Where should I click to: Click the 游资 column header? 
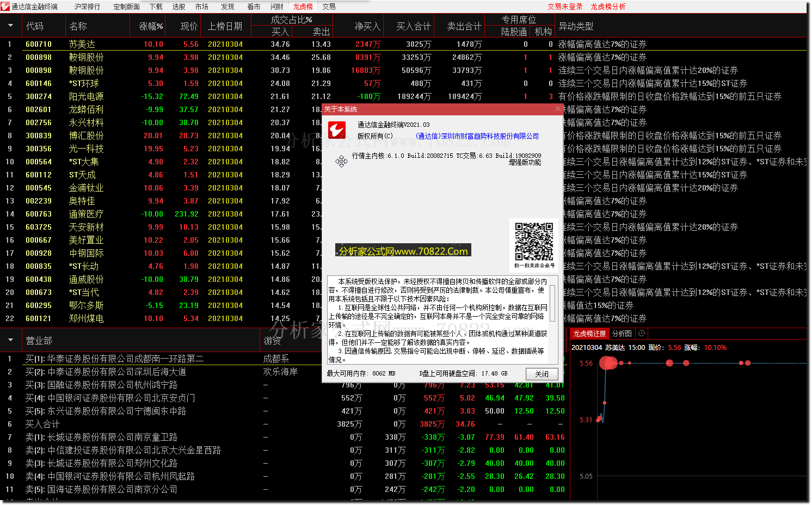click(272, 341)
